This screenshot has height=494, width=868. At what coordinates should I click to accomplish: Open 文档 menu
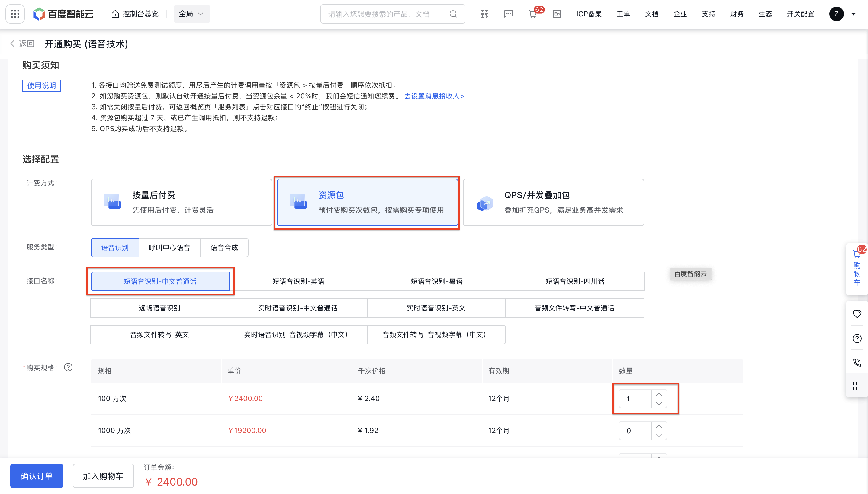[651, 14]
